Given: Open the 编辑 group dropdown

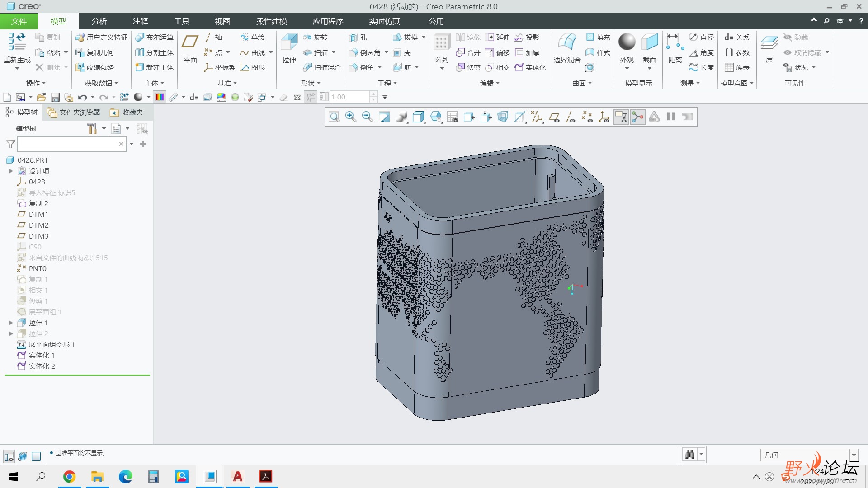Looking at the screenshot, I should tap(490, 83).
